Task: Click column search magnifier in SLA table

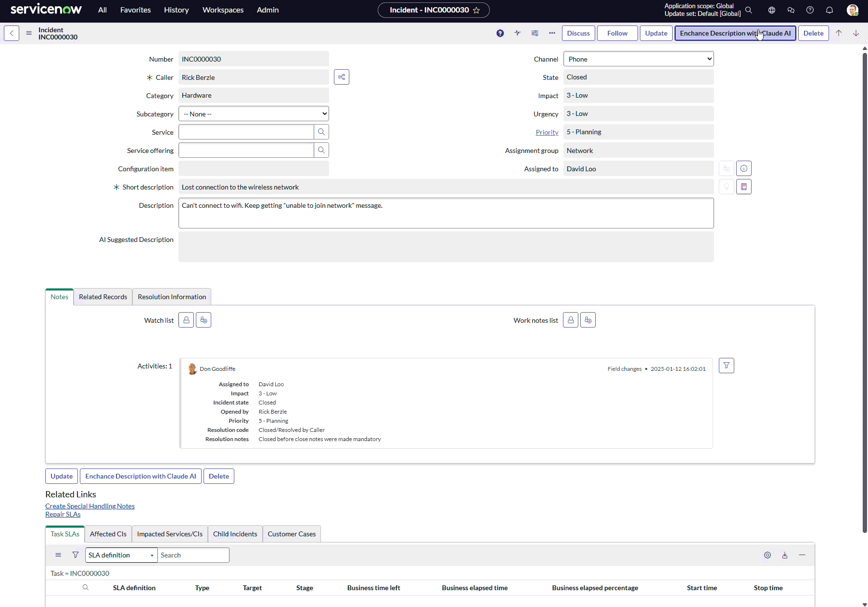Action: 86,588
